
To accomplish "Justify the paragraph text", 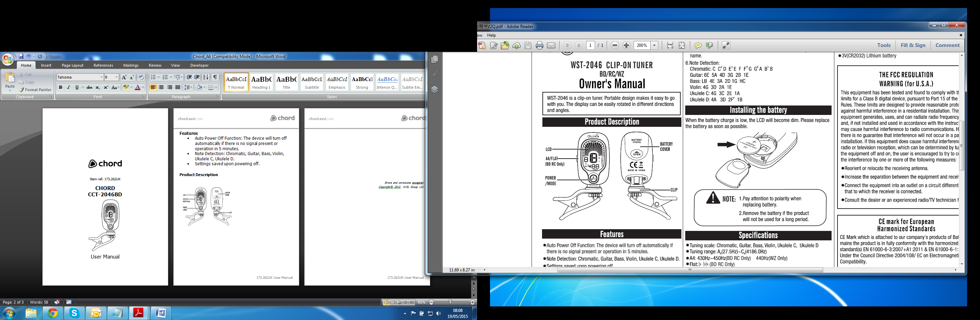I will [178, 88].
